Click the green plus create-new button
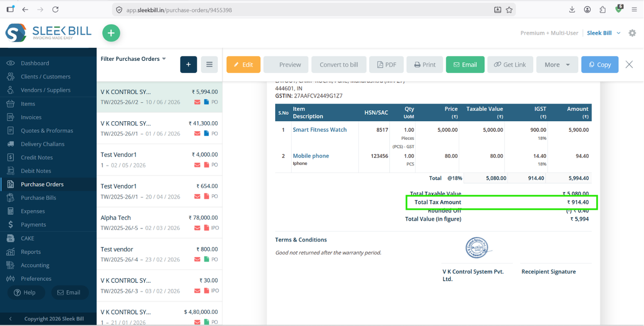This screenshot has width=644, height=326. [111, 33]
